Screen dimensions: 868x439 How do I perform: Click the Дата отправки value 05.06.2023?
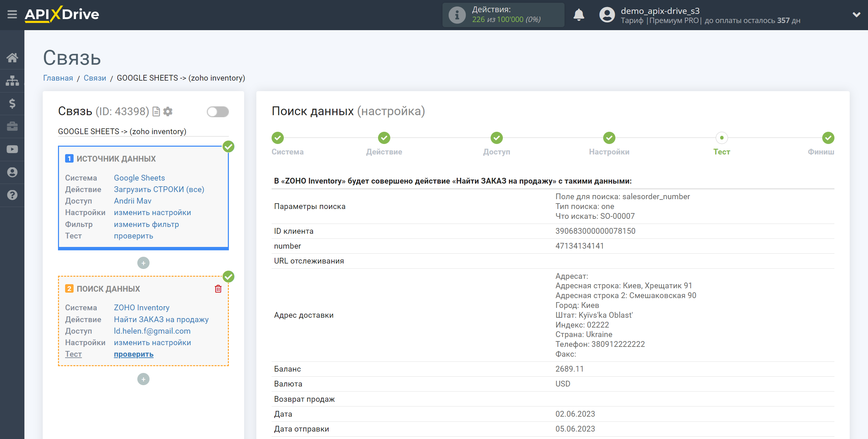(x=575, y=429)
